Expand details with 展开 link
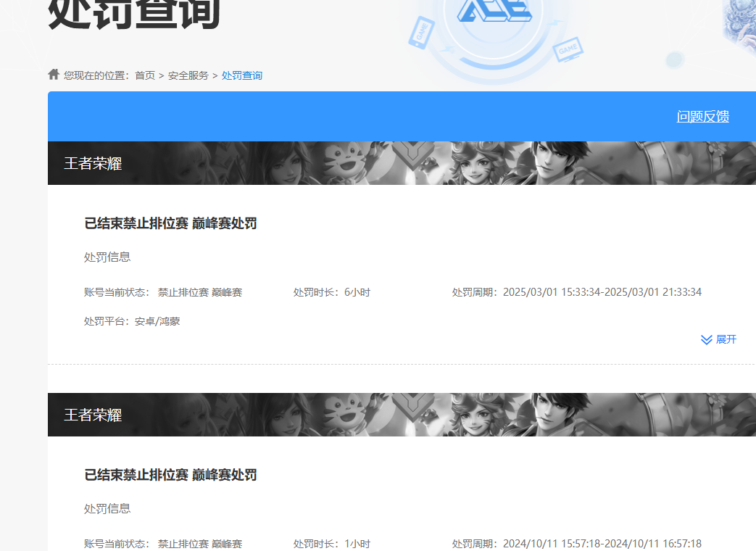Image resolution: width=756 pixels, height=551 pixels. (x=726, y=339)
